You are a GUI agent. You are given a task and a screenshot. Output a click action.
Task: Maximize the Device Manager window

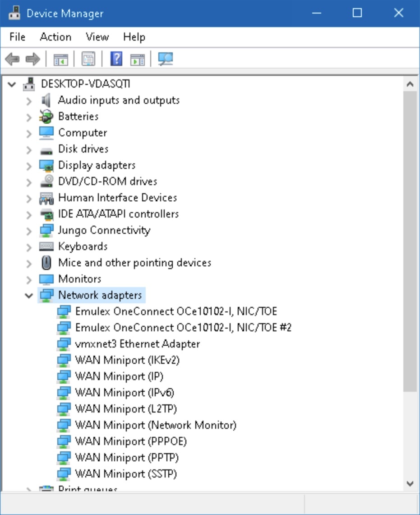[357, 13]
